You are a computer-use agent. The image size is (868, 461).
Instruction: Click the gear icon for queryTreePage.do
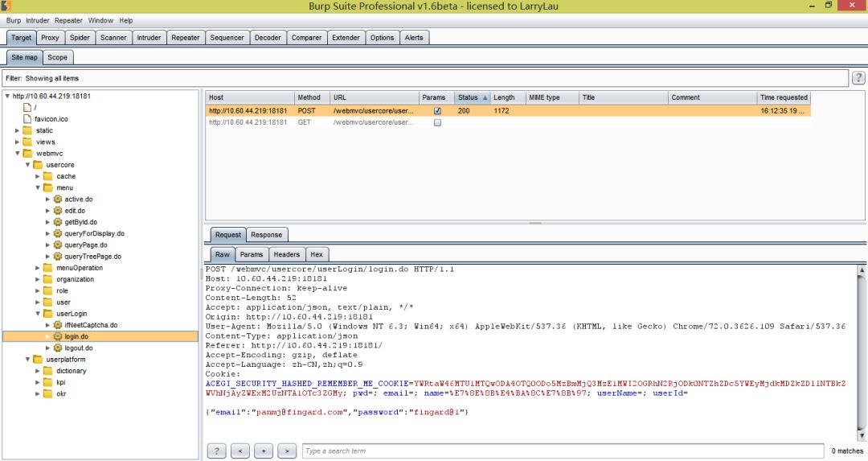pyautogui.click(x=58, y=257)
